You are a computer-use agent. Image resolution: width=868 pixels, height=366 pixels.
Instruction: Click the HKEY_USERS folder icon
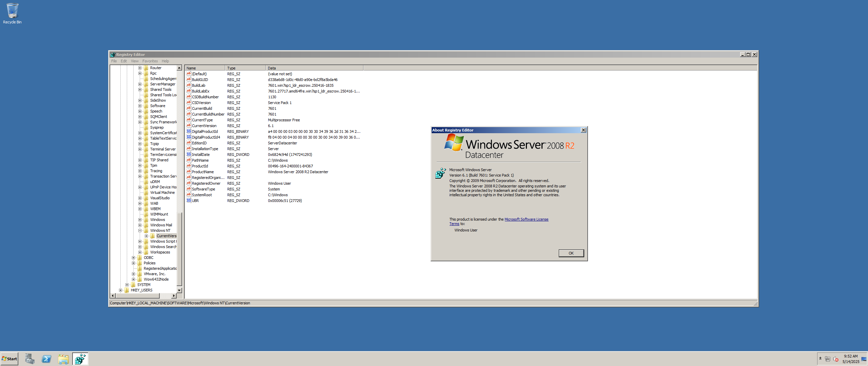(x=127, y=290)
